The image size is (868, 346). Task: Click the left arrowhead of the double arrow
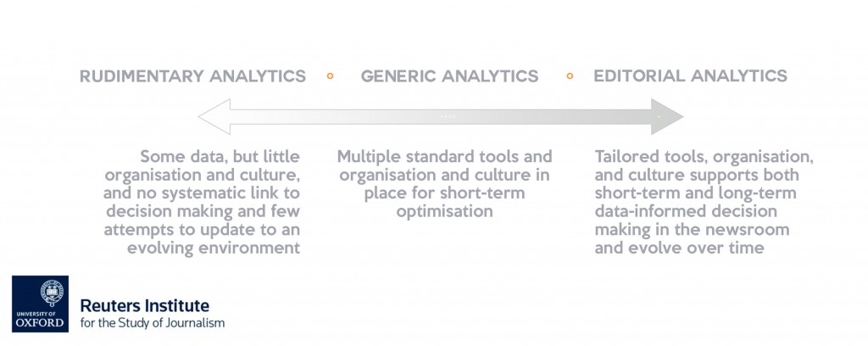pyautogui.click(x=212, y=116)
